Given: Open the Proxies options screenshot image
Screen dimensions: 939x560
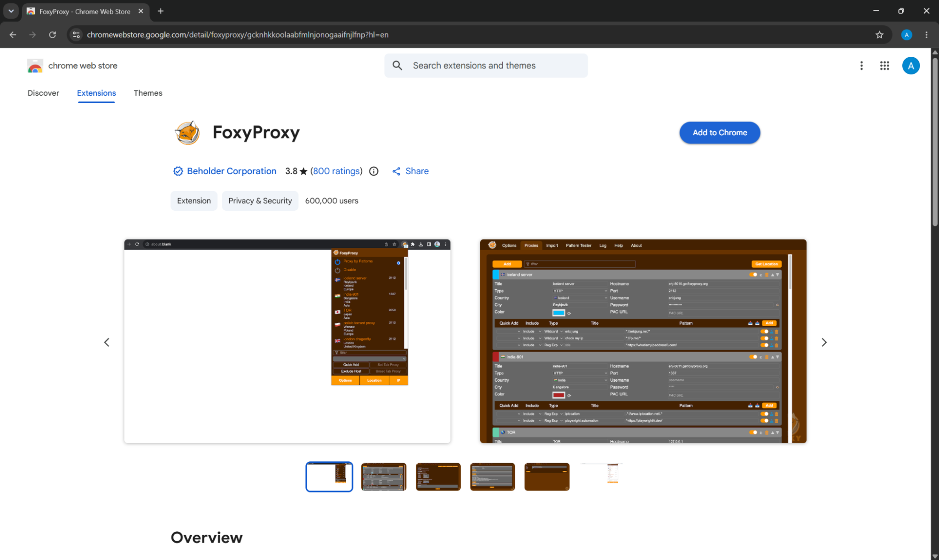Looking at the screenshot, I should click(x=643, y=341).
